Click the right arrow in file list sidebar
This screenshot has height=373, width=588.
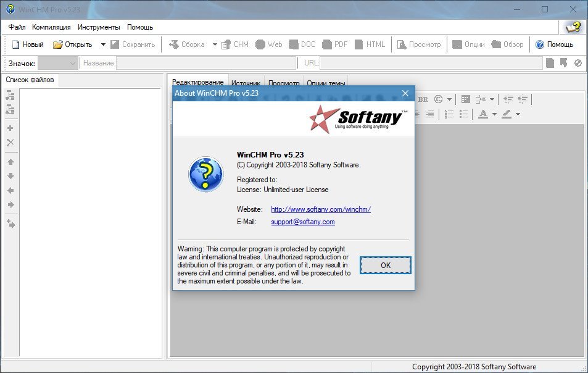pyautogui.click(x=10, y=204)
